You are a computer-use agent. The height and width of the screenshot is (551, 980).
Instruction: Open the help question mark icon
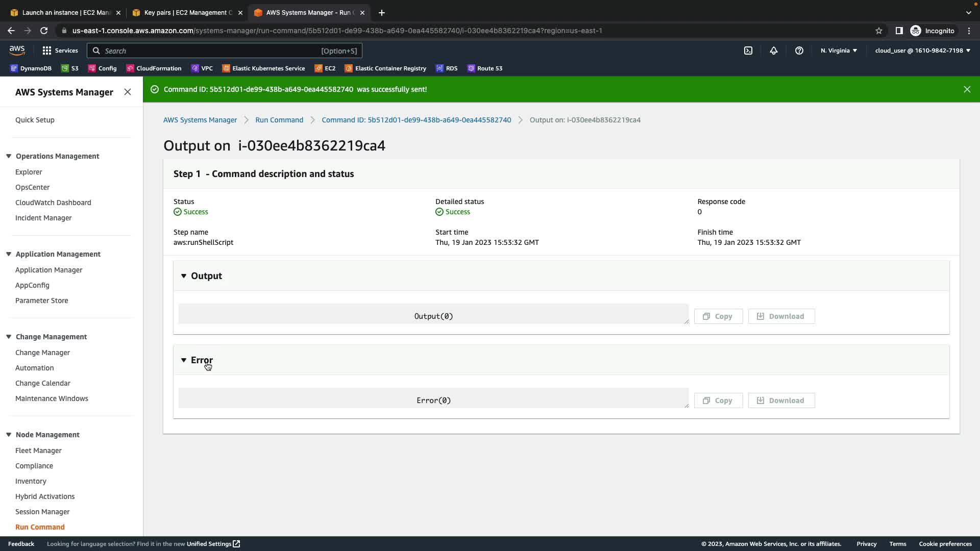(799, 51)
